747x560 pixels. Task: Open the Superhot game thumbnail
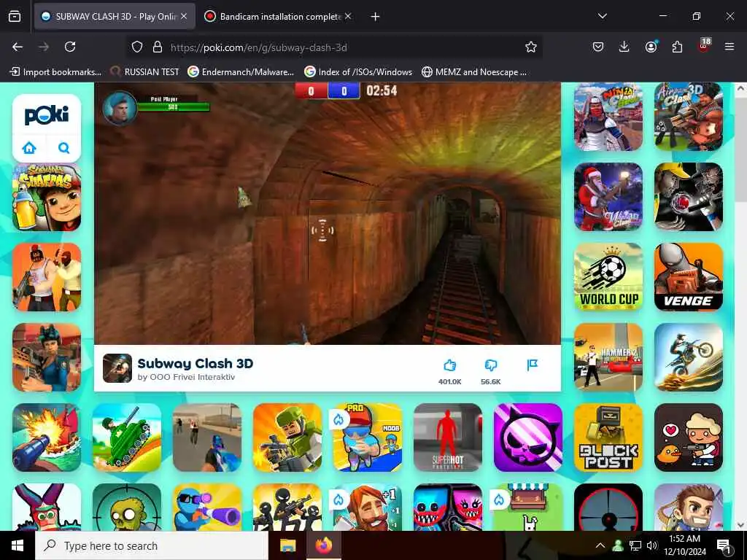point(448,437)
